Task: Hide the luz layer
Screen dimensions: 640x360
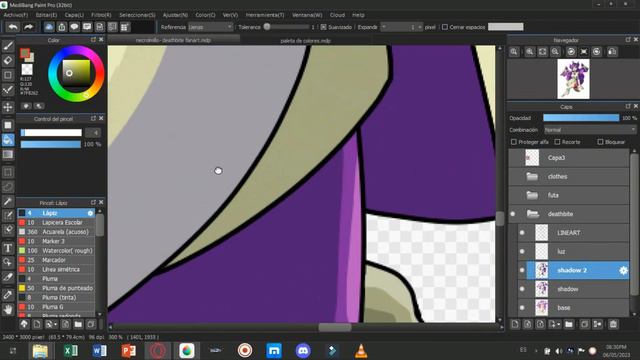Action: tap(522, 251)
